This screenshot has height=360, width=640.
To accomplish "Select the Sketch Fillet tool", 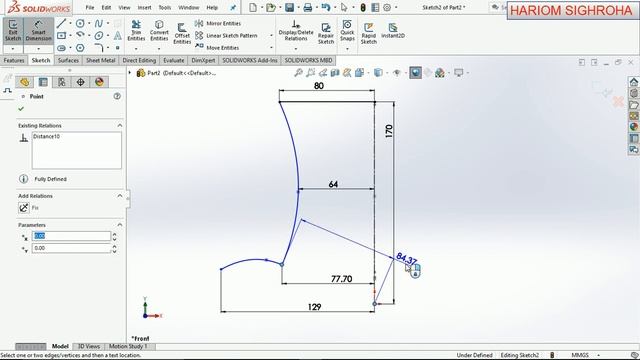I will pos(99,48).
